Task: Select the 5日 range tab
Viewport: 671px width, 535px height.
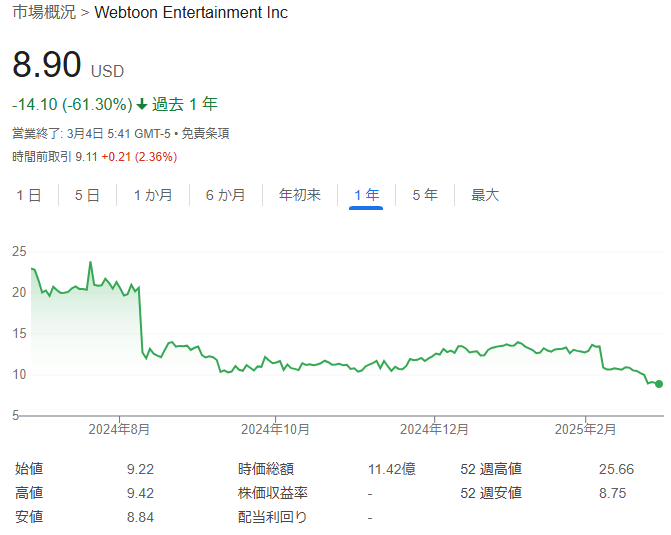Action: tap(87, 195)
